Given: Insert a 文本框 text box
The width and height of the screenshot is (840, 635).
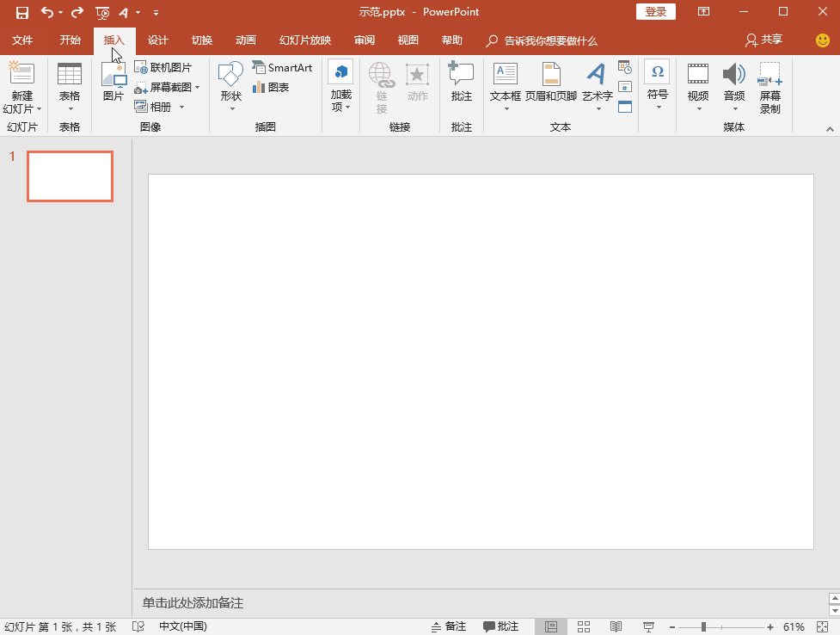Looking at the screenshot, I should click(x=505, y=83).
